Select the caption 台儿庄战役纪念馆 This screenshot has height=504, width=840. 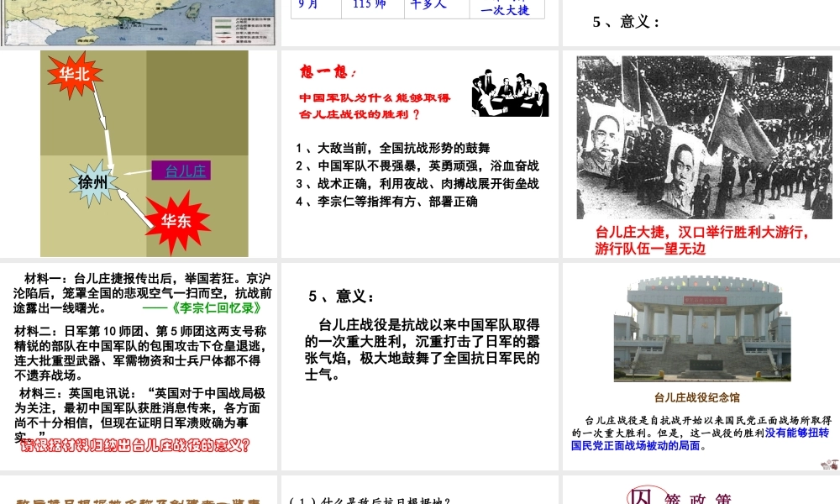tap(697, 397)
